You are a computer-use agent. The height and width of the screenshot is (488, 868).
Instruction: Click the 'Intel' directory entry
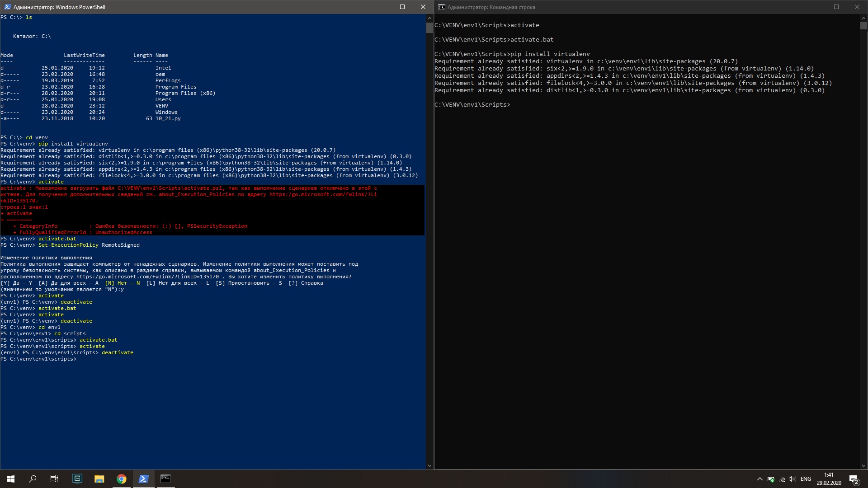(163, 68)
